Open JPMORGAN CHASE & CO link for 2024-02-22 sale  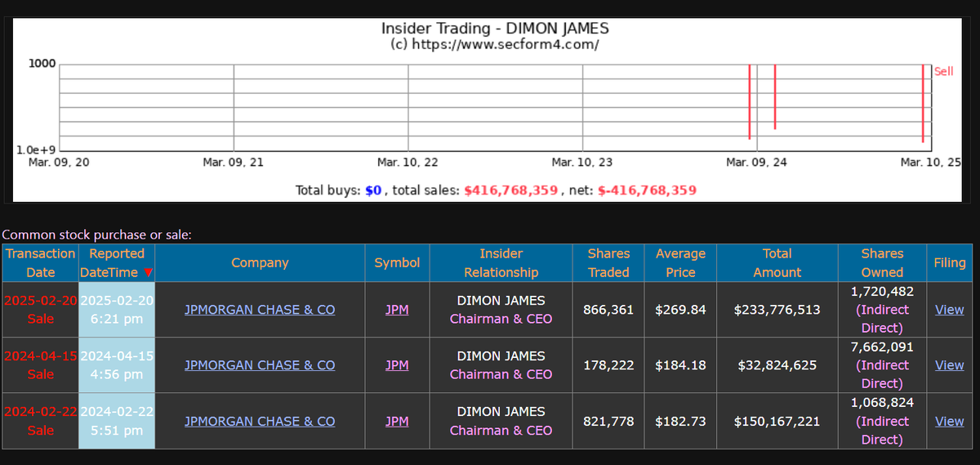(260, 422)
